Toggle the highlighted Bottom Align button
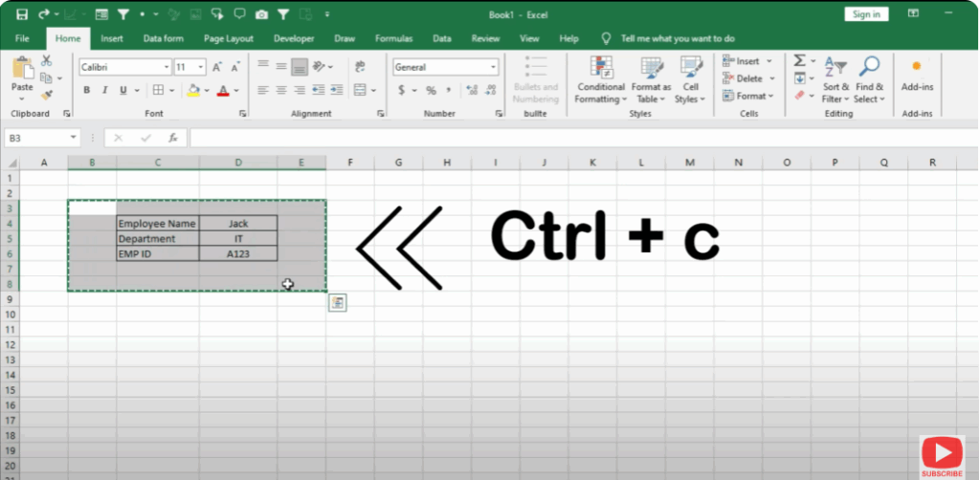Image resolution: width=980 pixels, height=480 pixels. coord(300,66)
